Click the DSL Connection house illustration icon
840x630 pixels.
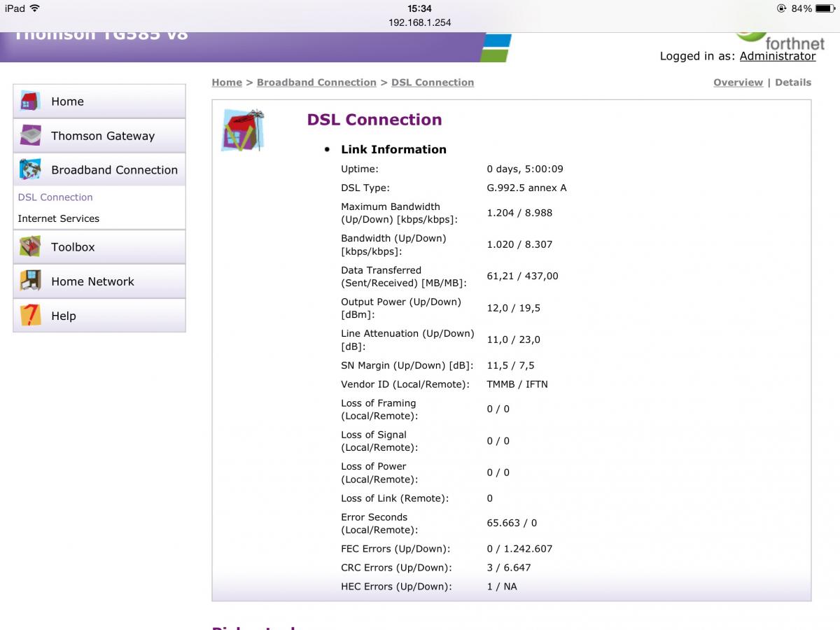[x=242, y=130]
